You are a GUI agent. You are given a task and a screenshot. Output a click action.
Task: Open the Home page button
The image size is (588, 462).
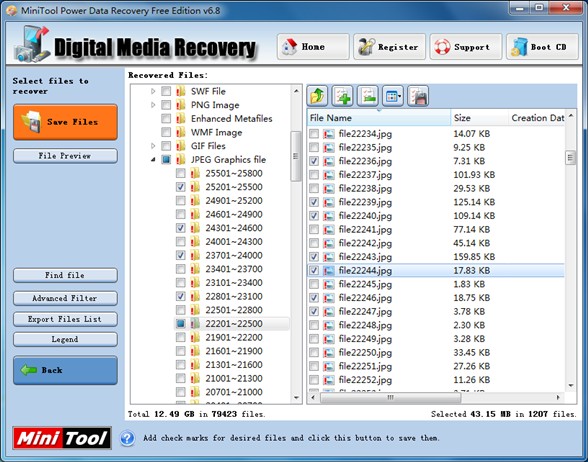pyautogui.click(x=313, y=47)
